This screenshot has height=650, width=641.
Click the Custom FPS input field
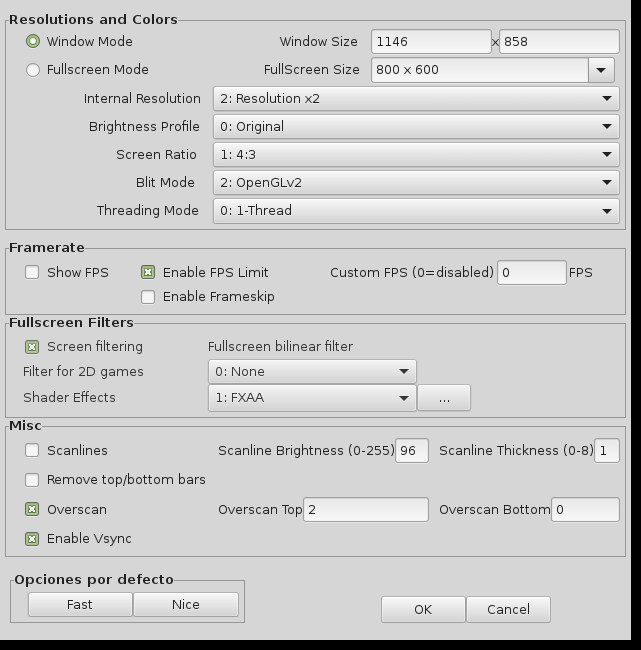click(x=532, y=273)
